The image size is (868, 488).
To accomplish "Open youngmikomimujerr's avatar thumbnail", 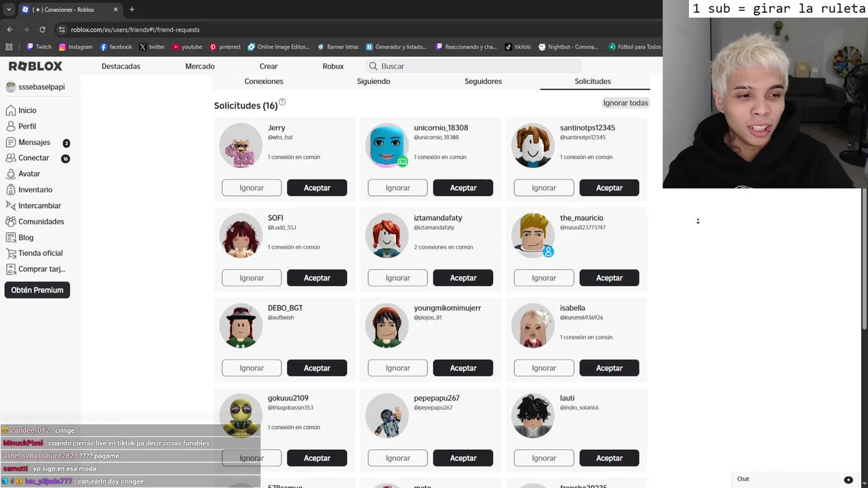I will click(387, 325).
